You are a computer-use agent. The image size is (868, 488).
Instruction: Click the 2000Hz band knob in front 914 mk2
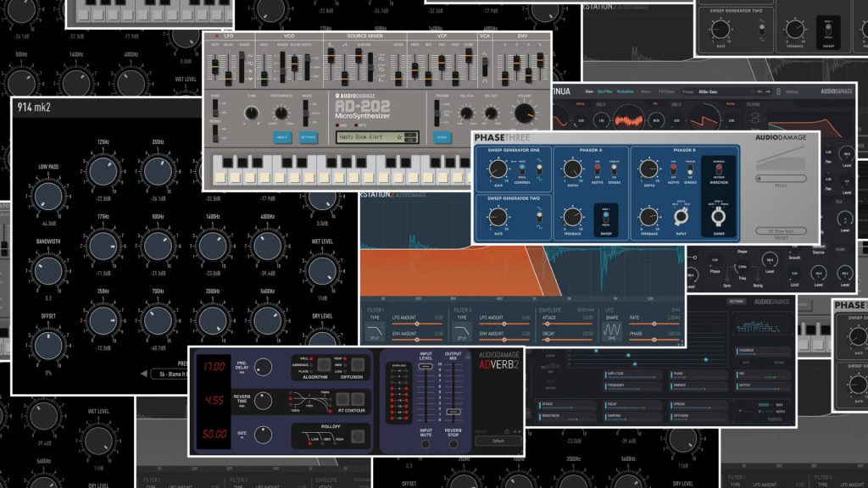pos(213,320)
